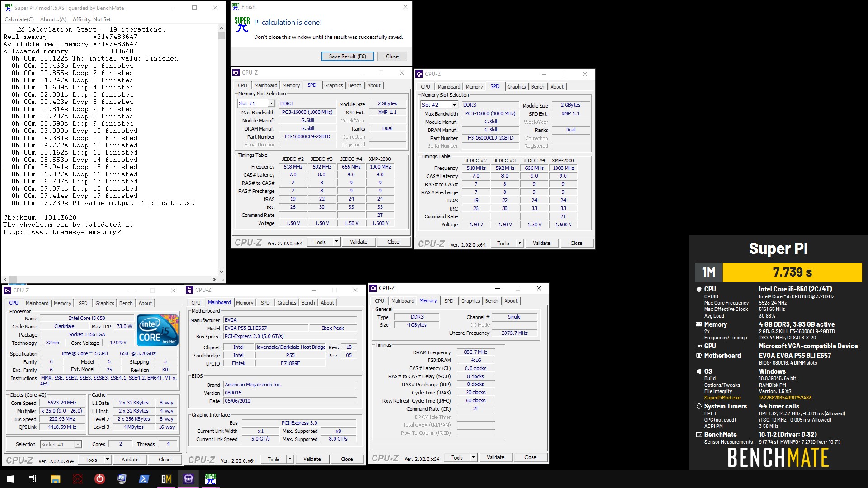Screen dimensions: 868x488
Task: Click the red power button taskbar icon
Action: pyautogui.click(x=100, y=479)
